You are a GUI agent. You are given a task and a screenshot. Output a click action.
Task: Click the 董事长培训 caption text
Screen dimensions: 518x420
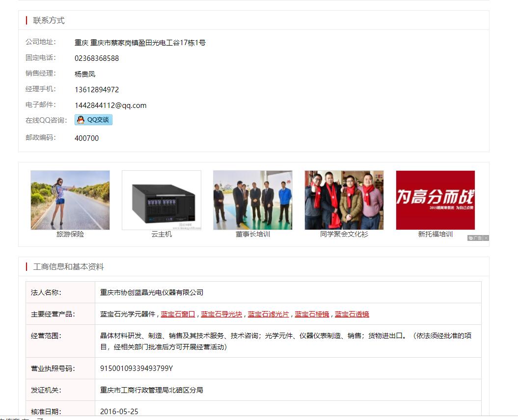click(253, 235)
